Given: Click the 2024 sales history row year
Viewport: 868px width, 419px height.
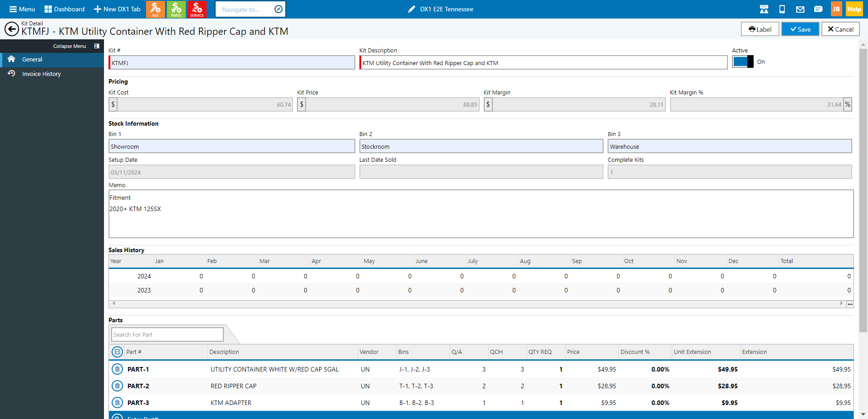Looking at the screenshot, I should point(144,276).
